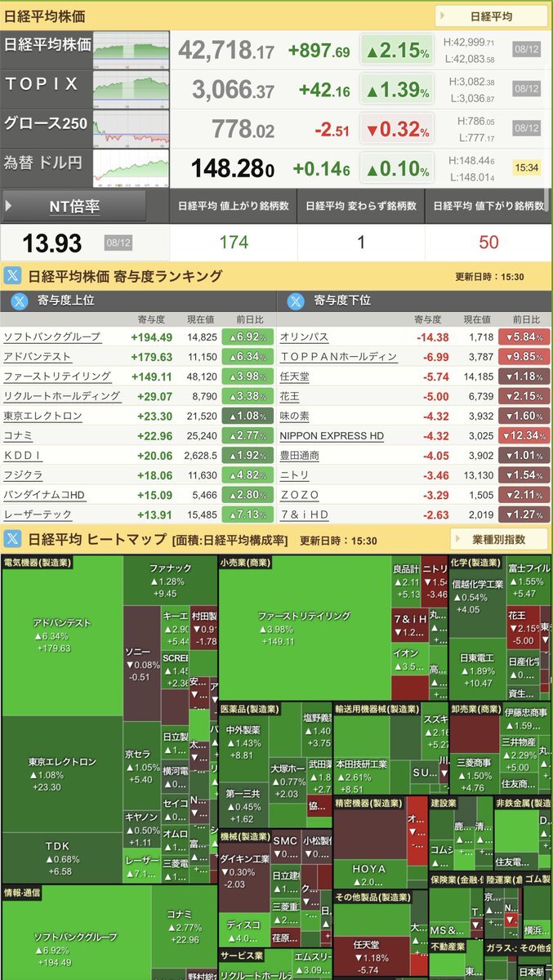The width and height of the screenshot is (553, 980).
Task: Open ソフトバンクグループ link in ranking
Action: coord(51,336)
